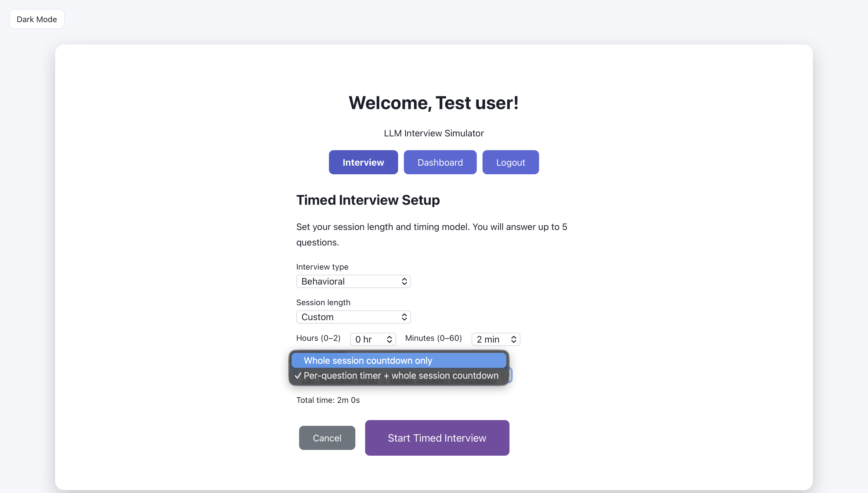Expand the Hours selector

[373, 339]
